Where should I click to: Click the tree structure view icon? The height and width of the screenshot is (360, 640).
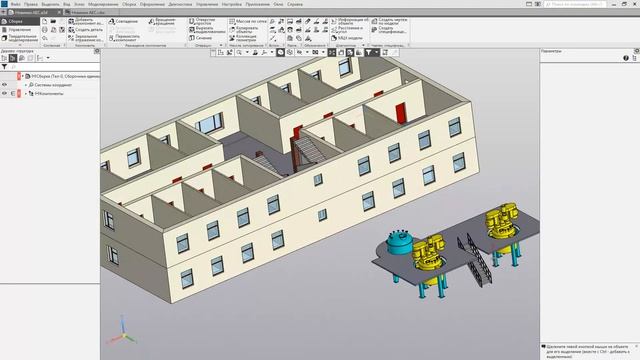(4, 58)
